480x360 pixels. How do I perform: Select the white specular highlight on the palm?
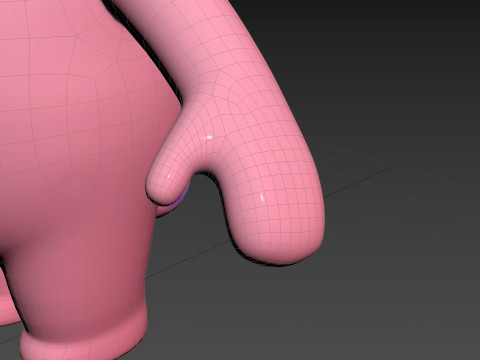[262, 197]
